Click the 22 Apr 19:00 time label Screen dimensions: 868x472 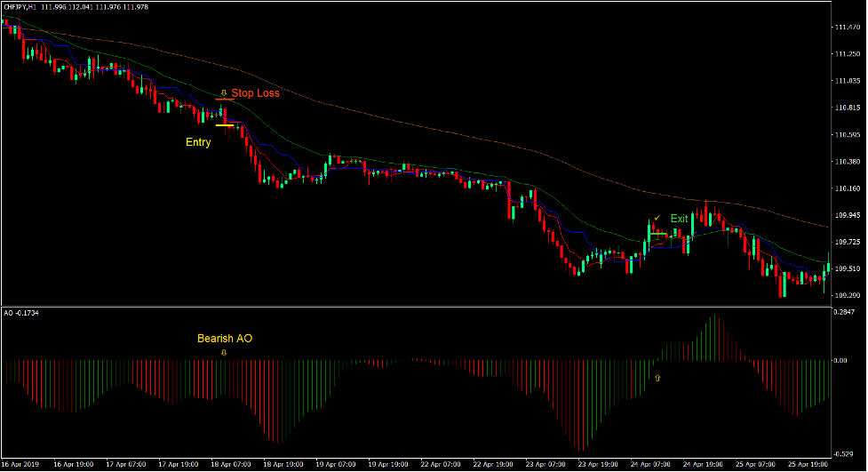tap(493, 464)
